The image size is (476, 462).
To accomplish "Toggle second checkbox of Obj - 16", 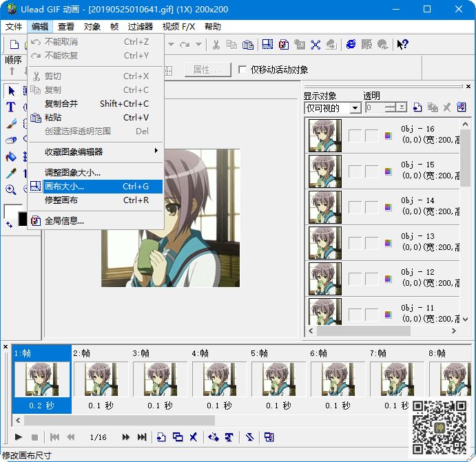I will pos(371,136).
